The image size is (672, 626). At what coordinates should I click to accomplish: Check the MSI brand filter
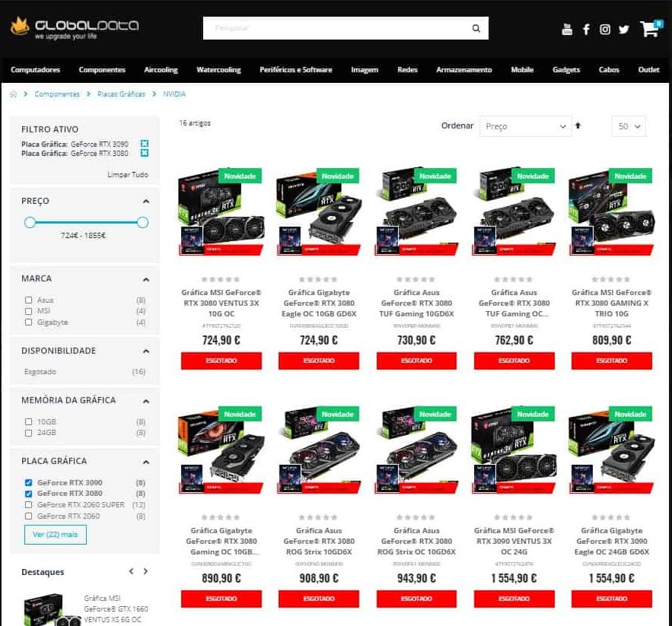coord(29,311)
